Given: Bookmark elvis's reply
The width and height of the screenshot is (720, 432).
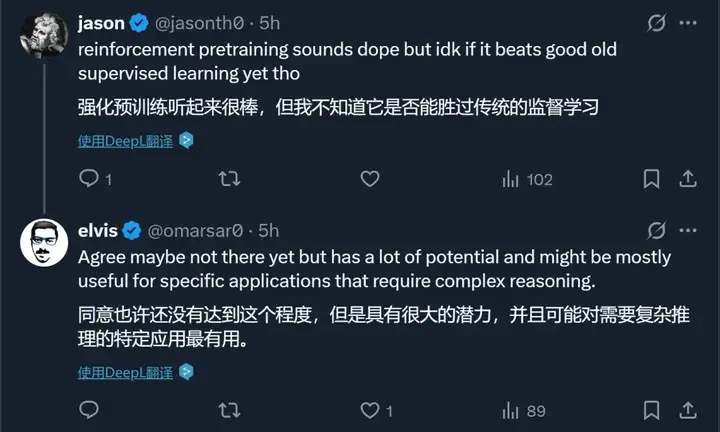Looking at the screenshot, I should tap(651, 410).
